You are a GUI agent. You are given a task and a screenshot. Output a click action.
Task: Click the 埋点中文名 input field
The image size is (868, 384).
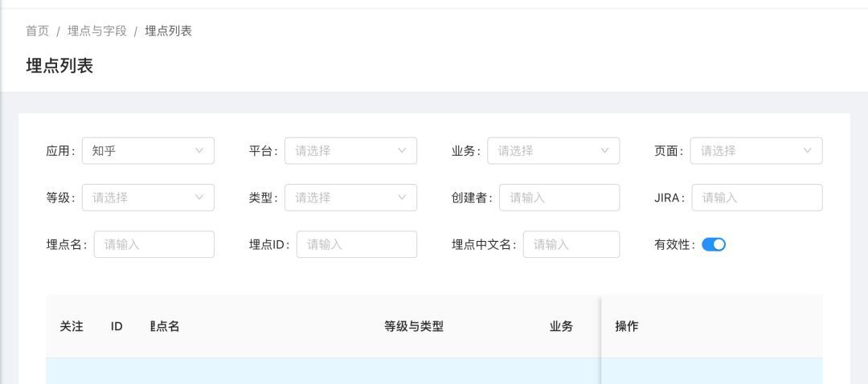571,245
